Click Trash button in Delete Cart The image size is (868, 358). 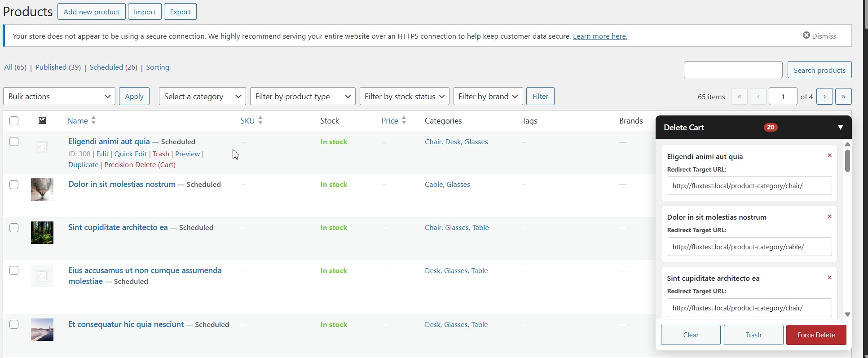753,335
